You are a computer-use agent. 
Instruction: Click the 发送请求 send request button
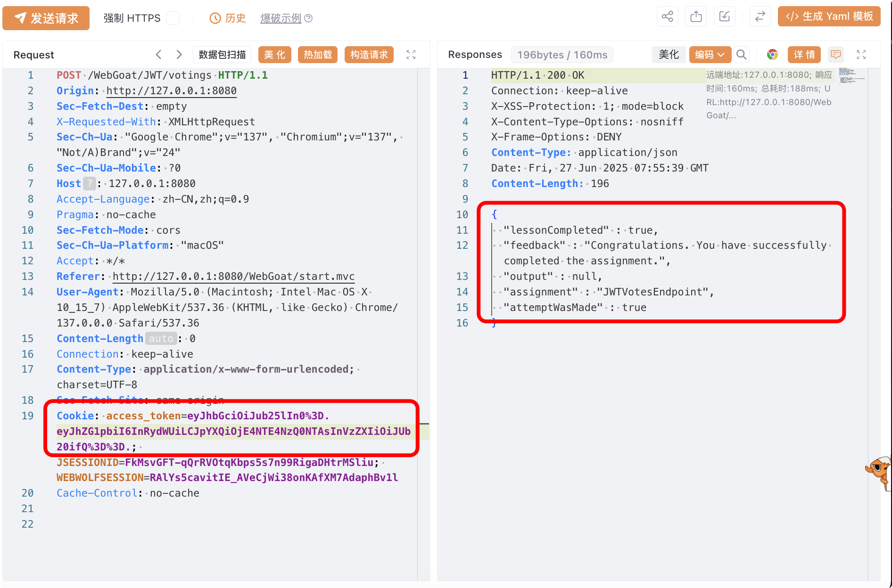pos(46,18)
